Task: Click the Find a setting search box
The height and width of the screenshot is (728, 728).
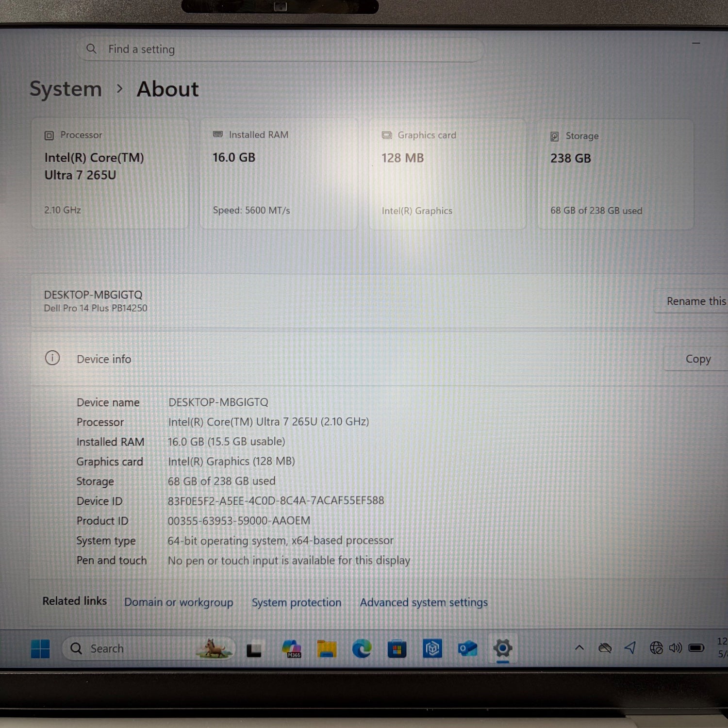Action: coord(280,50)
